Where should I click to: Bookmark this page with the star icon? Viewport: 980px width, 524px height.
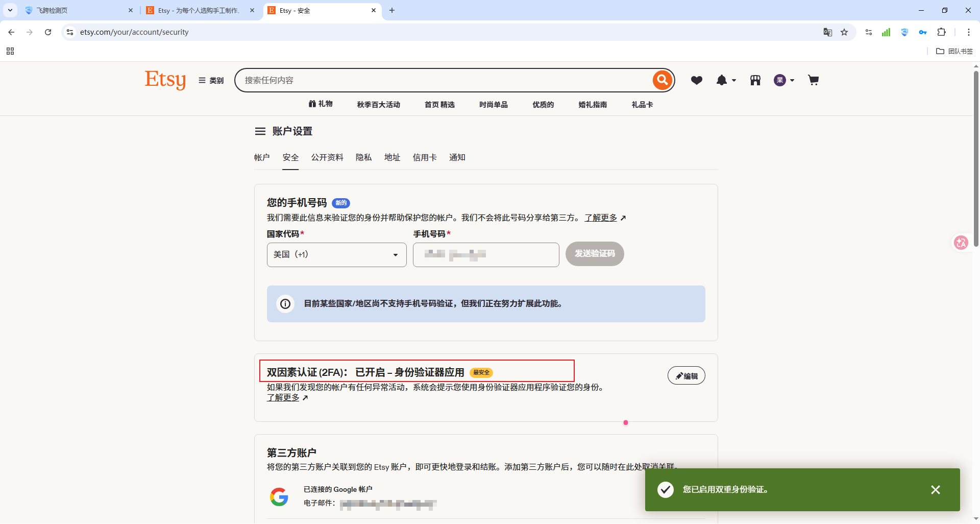pyautogui.click(x=844, y=32)
